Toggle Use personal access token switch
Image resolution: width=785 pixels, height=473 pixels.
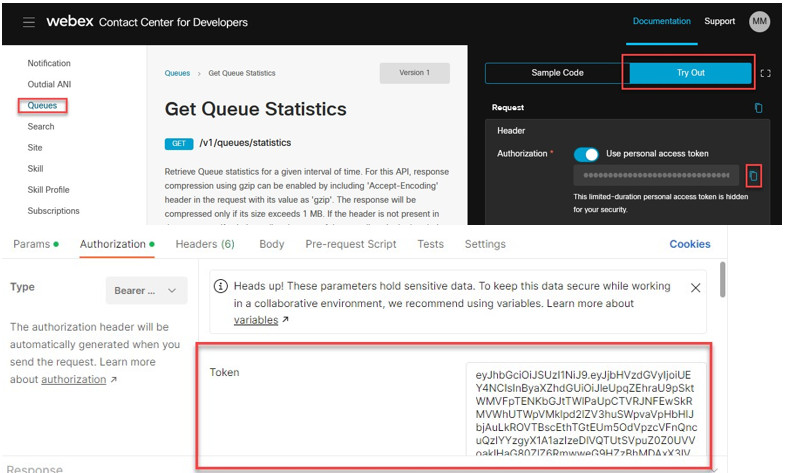[586, 154]
